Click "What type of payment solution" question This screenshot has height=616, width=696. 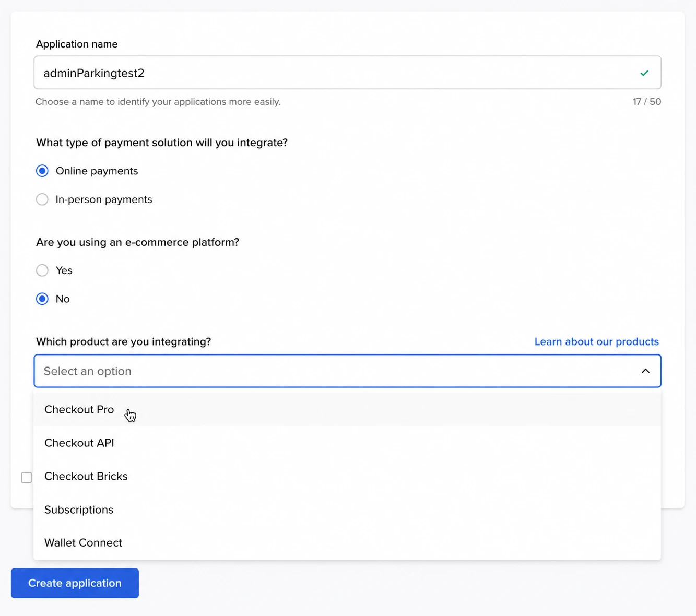[x=162, y=143]
